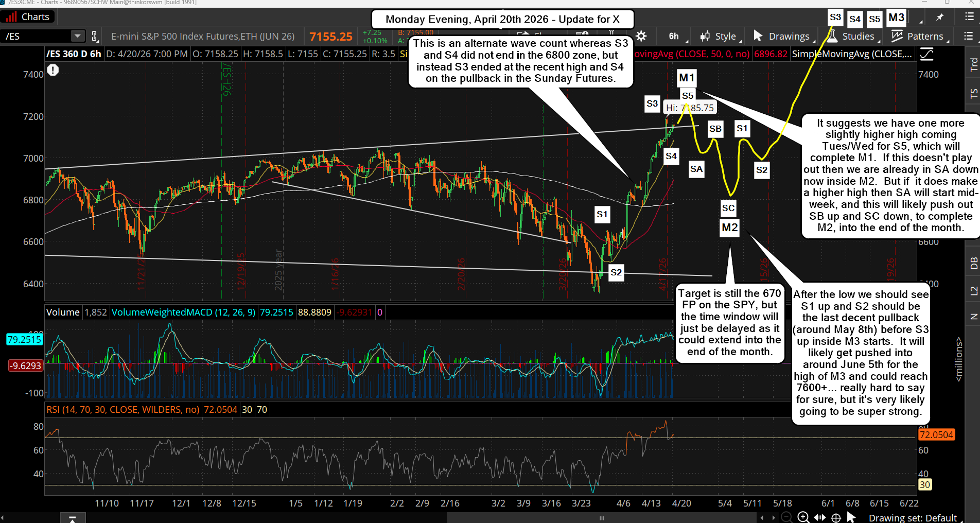Open the 6h timeframe dropdown
Screen dimensions: 980x523
tap(674, 36)
